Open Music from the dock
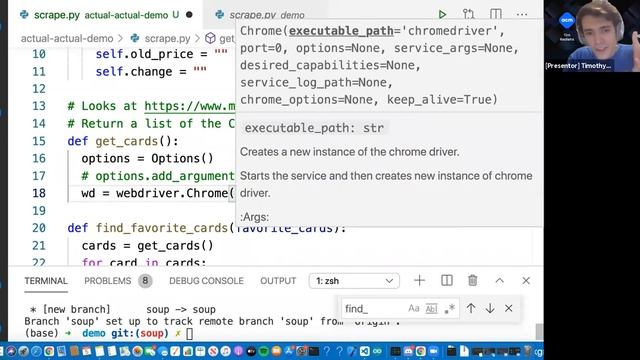640x360 pixels. coord(225,351)
